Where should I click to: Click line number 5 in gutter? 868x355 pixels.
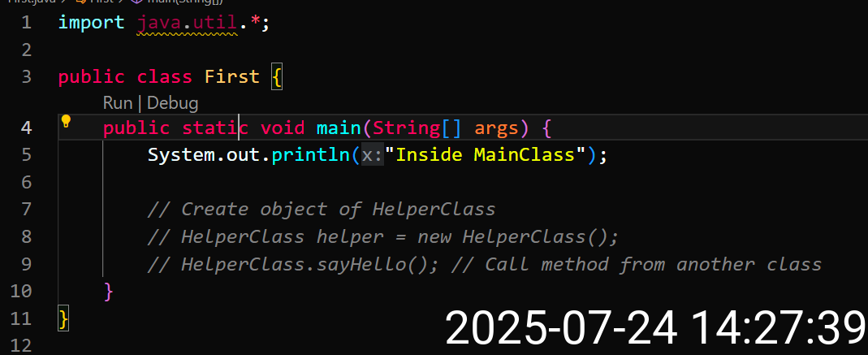[26, 154]
